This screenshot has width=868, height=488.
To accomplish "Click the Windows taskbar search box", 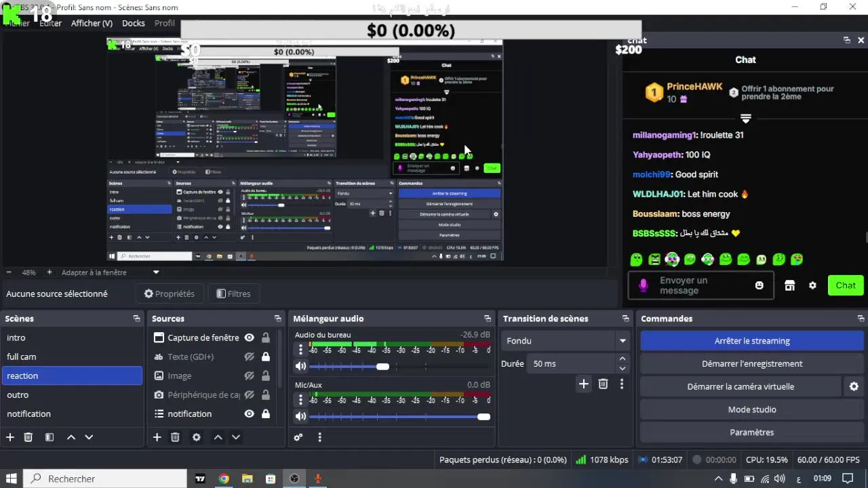I will 105,479.
